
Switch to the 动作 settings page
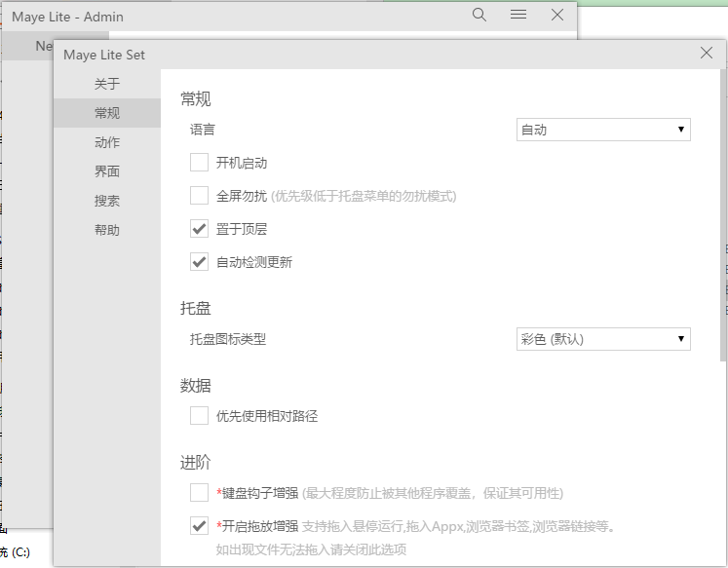[107, 142]
